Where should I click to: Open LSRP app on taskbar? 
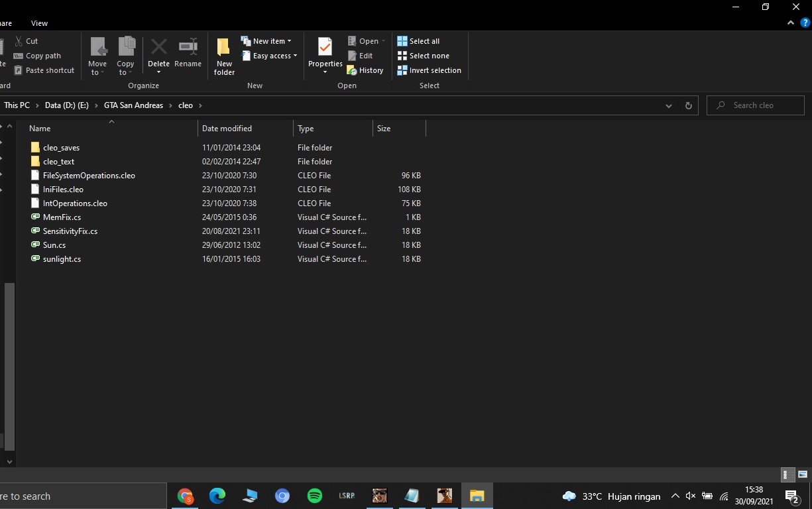(x=347, y=496)
